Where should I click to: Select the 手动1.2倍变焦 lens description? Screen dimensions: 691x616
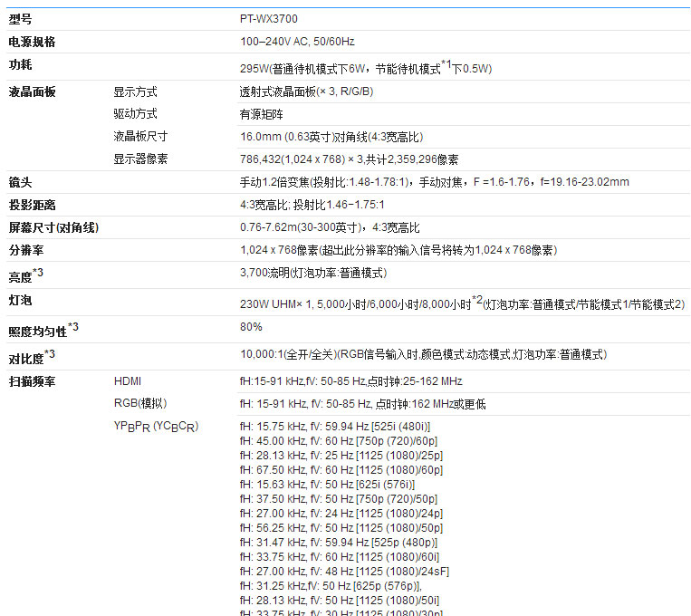(434, 182)
